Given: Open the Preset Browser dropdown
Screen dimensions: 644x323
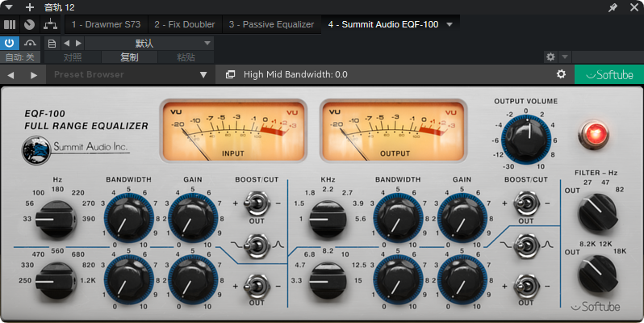Looking at the screenshot, I should tap(132, 74).
